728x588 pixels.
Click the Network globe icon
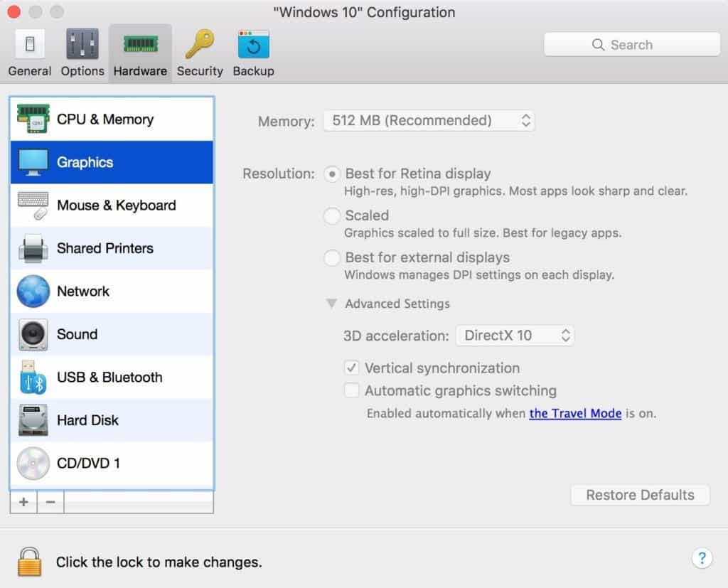coord(33,292)
